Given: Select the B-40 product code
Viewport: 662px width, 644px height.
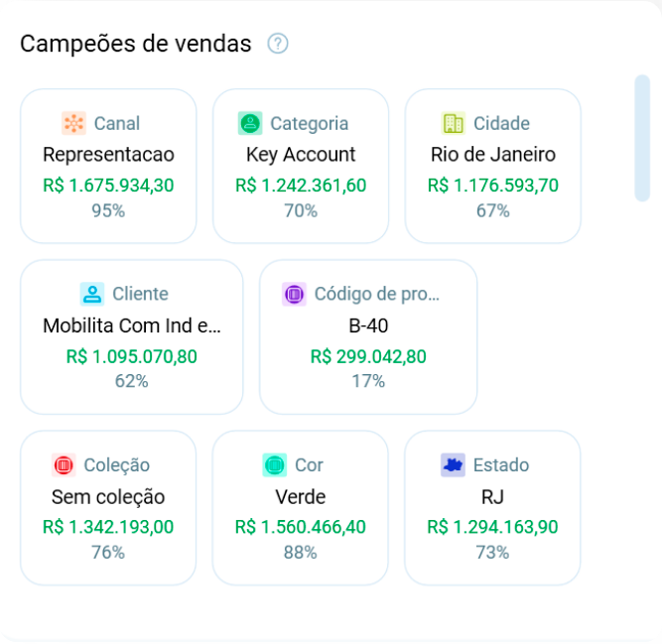Looking at the screenshot, I should 368,325.
